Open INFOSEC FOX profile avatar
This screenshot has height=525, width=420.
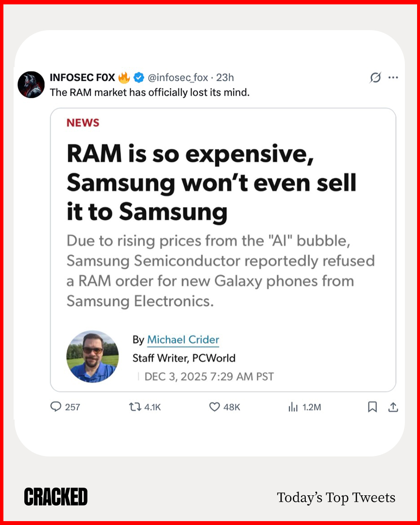[31, 85]
